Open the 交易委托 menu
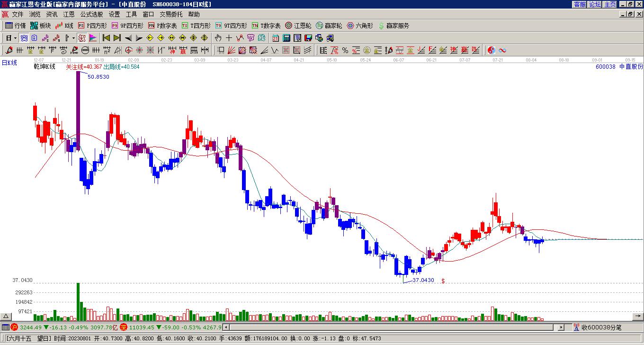This screenshot has height=345, width=644. 171,14
